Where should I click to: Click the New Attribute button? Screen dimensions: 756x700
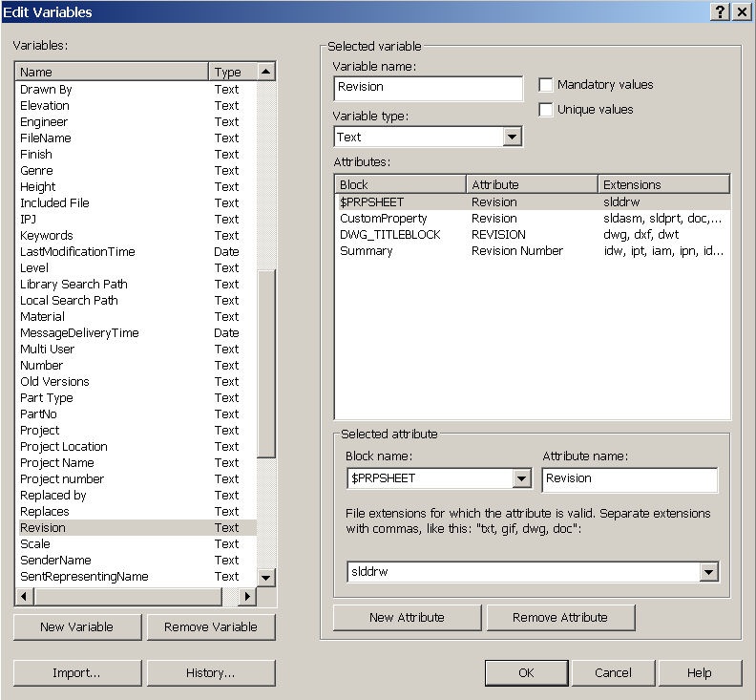point(407,618)
